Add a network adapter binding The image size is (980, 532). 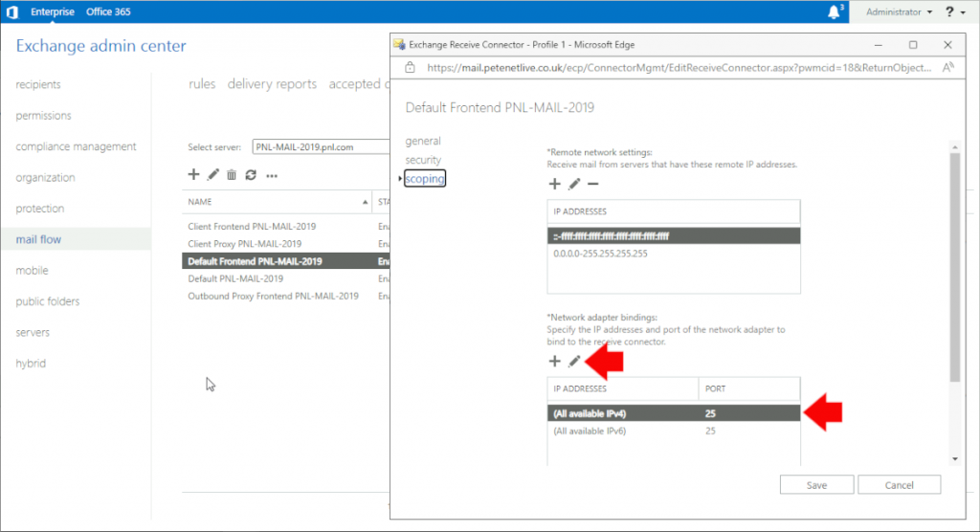[x=554, y=362]
